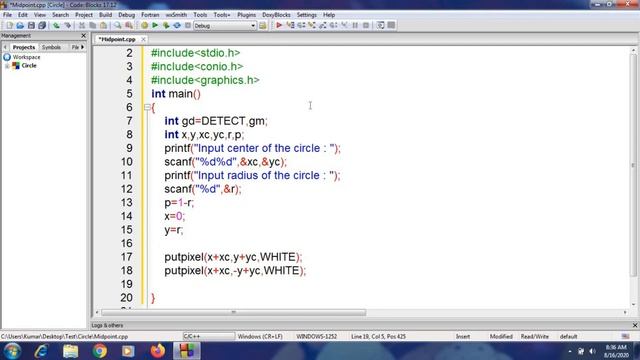Viewport: 640px width, 360px height.
Task: Launch Google Chrome from the taskbar
Action: pos(99,351)
